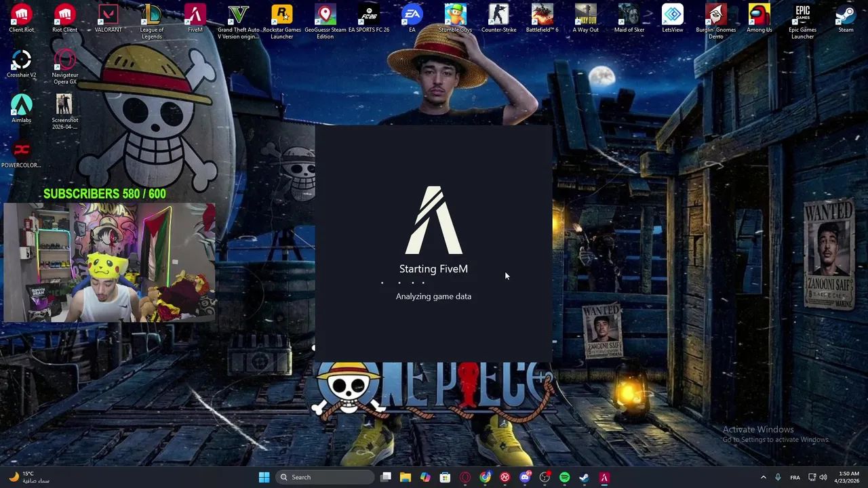This screenshot has width=868, height=488.
Task: Expand the hidden system tray icons
Action: 763,477
